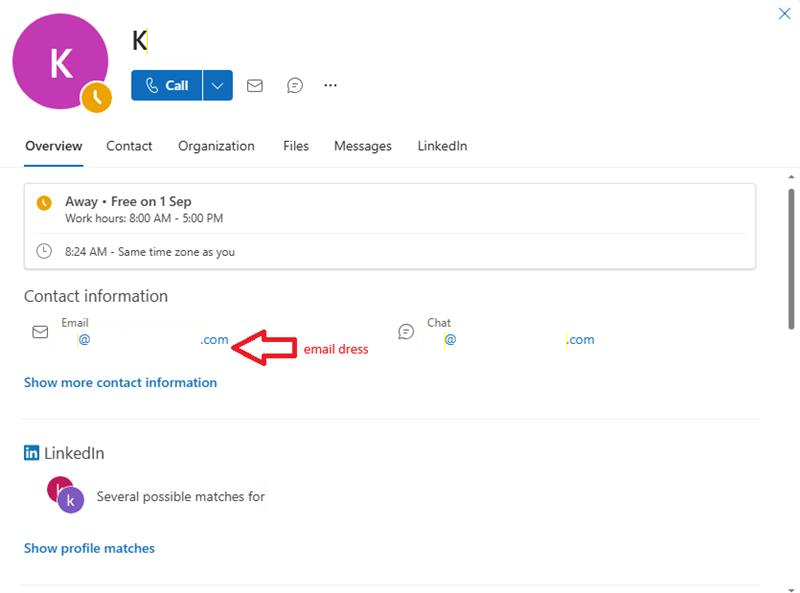
Task: Switch to the LinkedIn tab
Action: coord(442,146)
